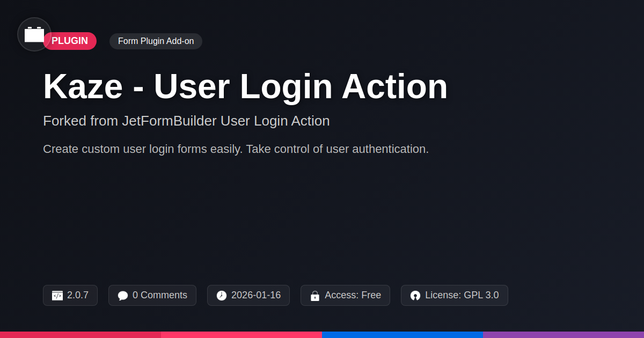Click the description text about login forms
Viewport: 644px width, 338px height.
(x=236, y=149)
